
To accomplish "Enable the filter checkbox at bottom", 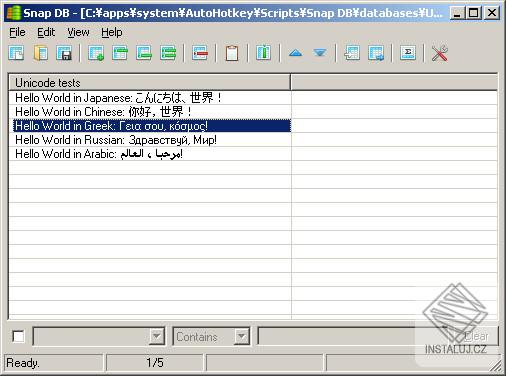I will (x=18, y=336).
